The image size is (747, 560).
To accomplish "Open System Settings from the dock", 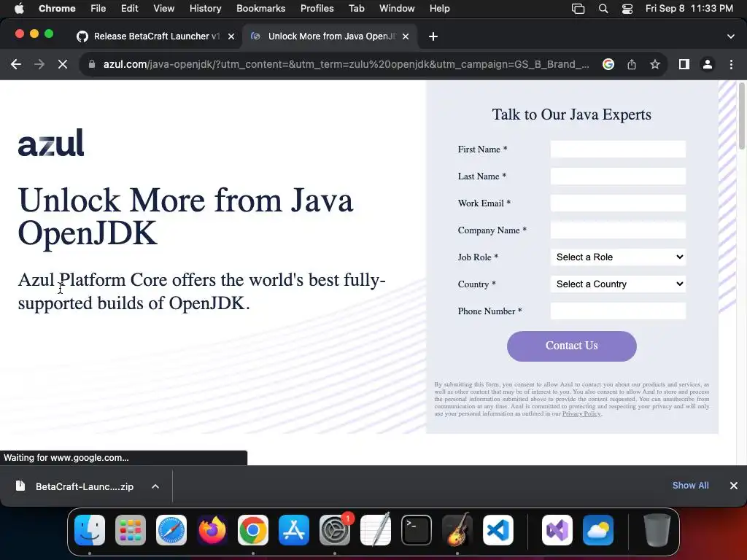I will pyautogui.click(x=335, y=530).
